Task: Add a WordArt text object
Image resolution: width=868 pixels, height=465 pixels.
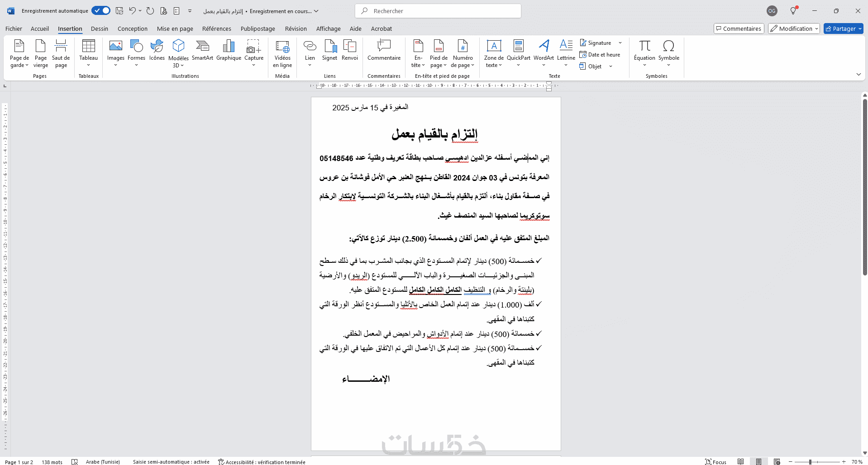Action: (x=544, y=53)
